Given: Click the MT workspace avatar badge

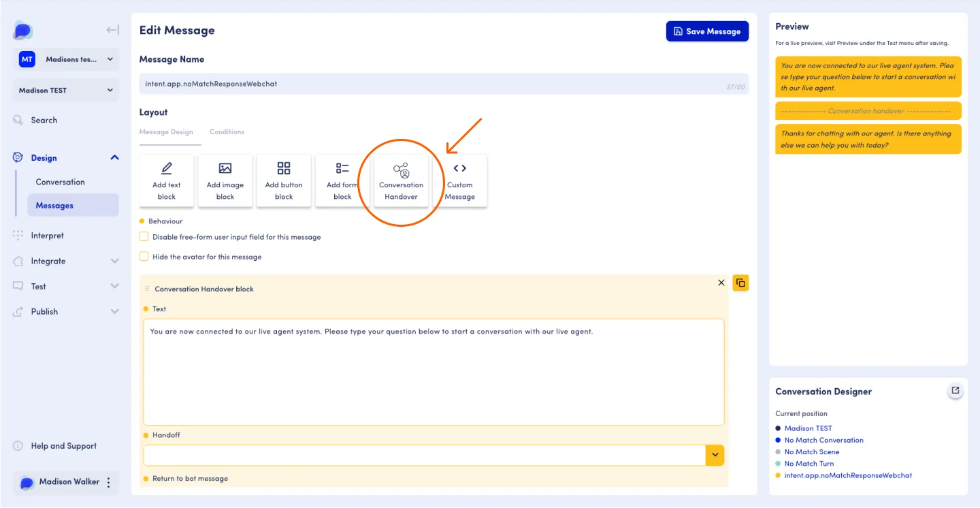Looking at the screenshot, I should coord(27,59).
